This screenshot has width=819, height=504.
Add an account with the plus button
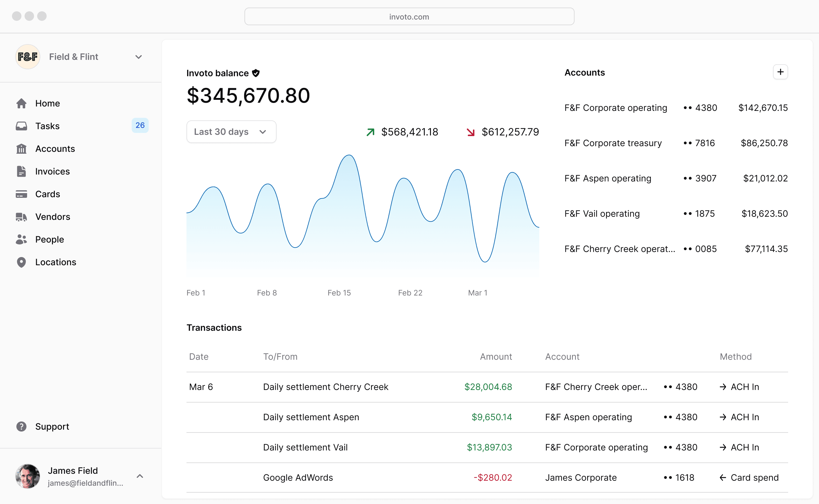pyautogui.click(x=780, y=72)
